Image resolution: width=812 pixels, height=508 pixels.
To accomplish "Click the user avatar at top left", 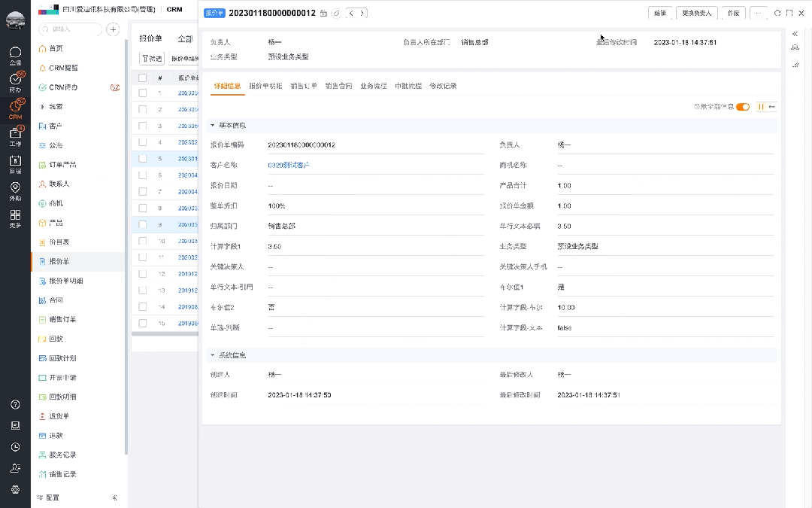I will 15,21.
